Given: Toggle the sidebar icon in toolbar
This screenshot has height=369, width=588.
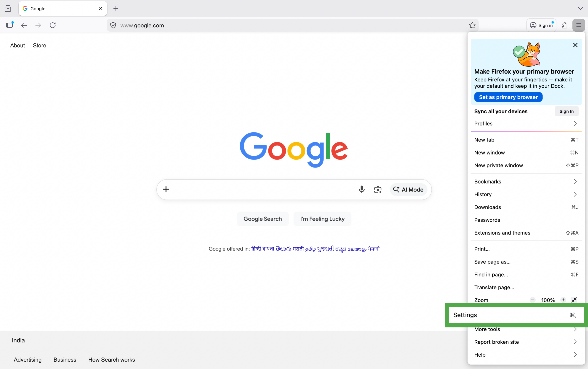Looking at the screenshot, I should (10, 25).
